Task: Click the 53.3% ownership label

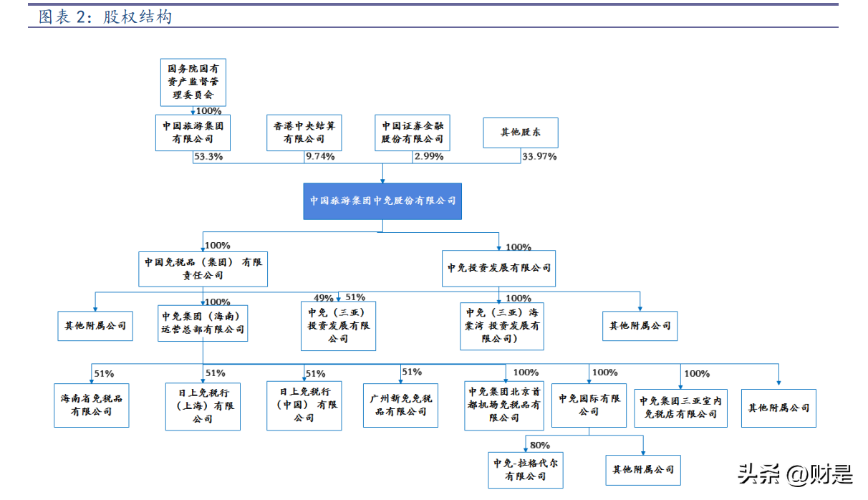Action: point(208,156)
